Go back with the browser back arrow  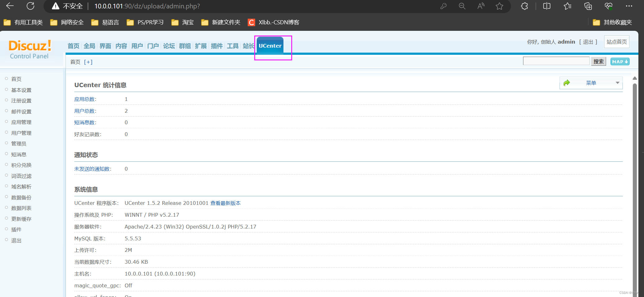click(x=10, y=6)
